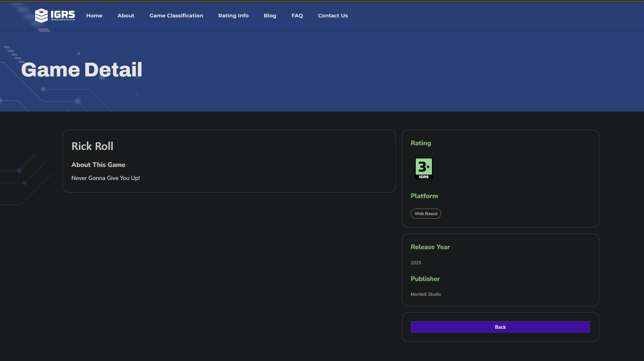Screen dimensions: 644x361
Task: Go to the About page
Action: click(126, 16)
